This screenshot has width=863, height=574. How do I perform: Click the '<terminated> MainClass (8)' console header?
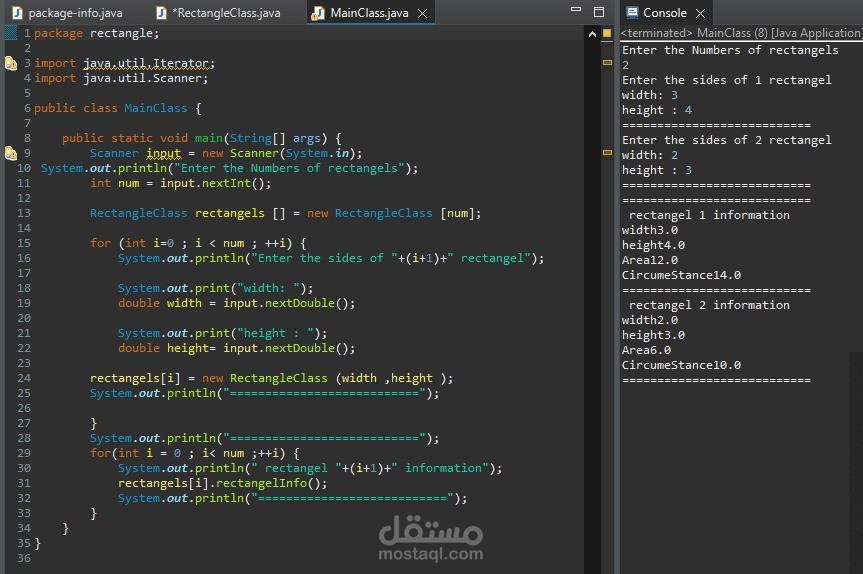click(x=741, y=33)
